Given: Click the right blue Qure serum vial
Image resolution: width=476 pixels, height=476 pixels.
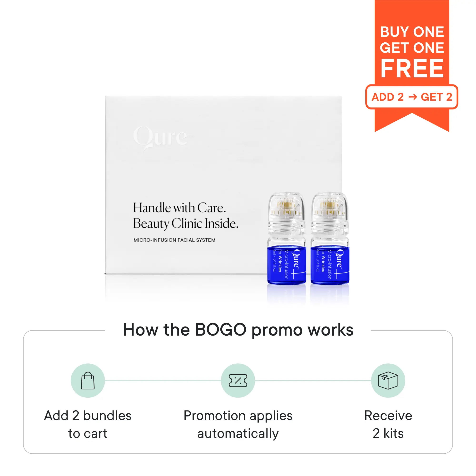Looking at the screenshot, I should 330,238.
